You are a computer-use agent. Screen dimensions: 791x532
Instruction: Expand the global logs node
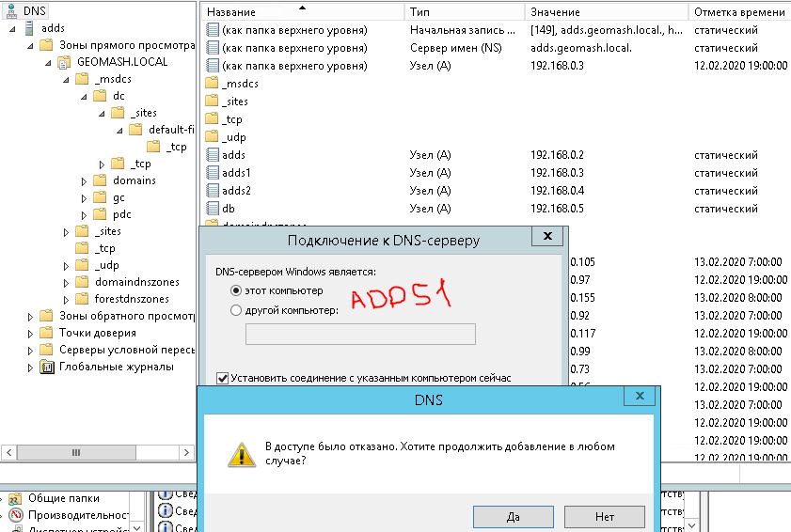tap(30, 368)
